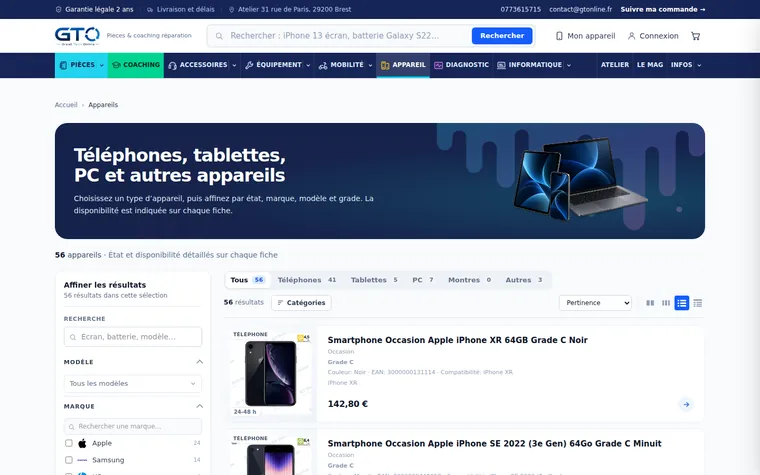This screenshot has width=760, height=475.
Task: Tick the Apple brand checkbox
Action: click(x=69, y=443)
